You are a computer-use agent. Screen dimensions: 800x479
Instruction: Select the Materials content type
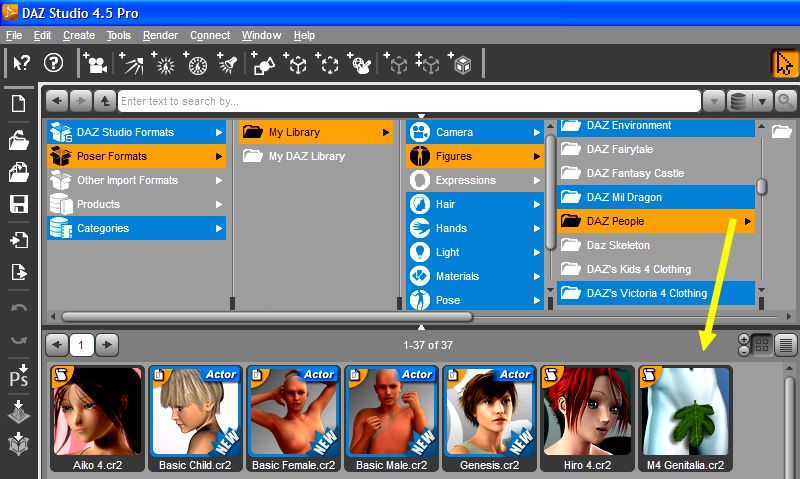click(x=475, y=276)
